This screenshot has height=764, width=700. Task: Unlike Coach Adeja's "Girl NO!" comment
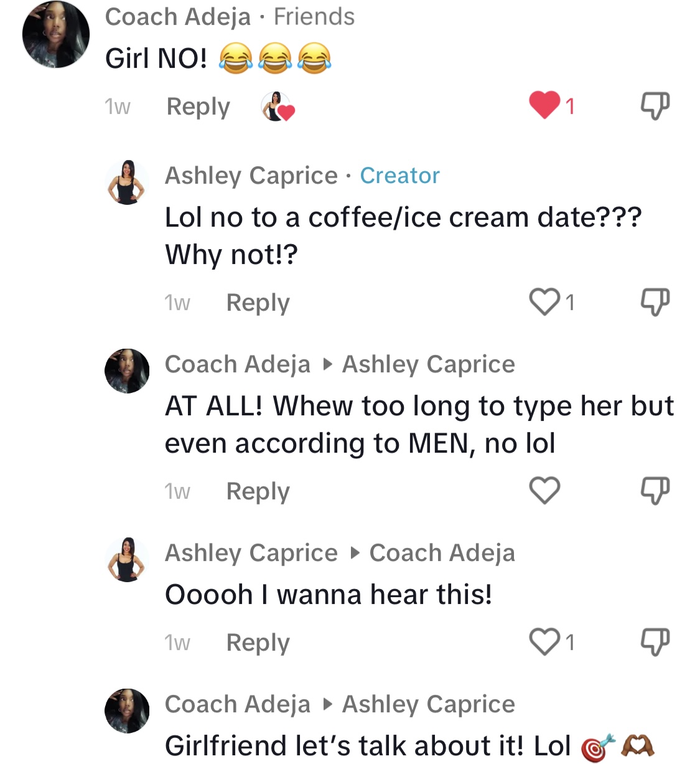pos(544,105)
